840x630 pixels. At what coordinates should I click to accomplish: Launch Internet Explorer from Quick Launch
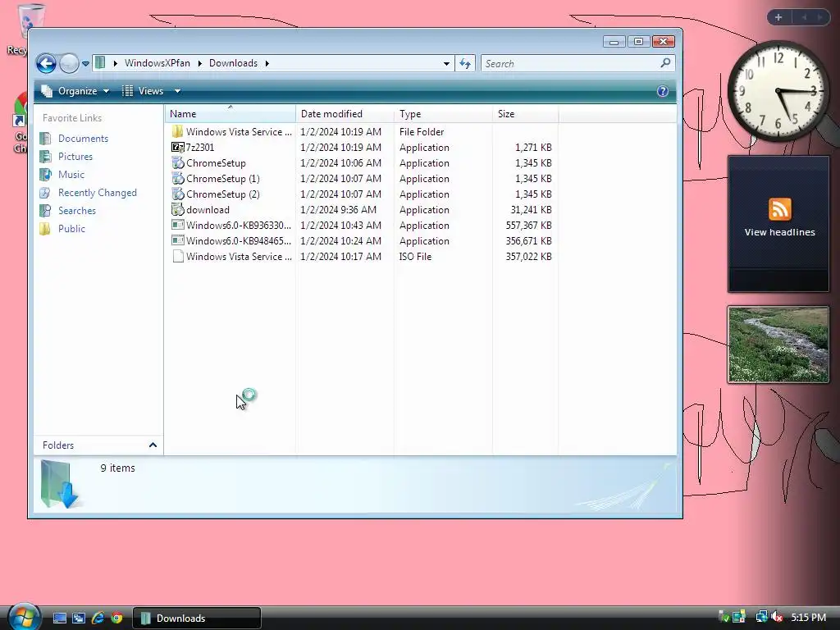(98, 618)
